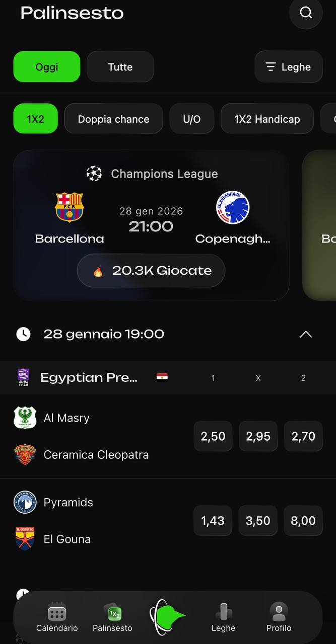Tap the 20.3K Giocate button
The height and width of the screenshot is (644, 336).
point(151,270)
